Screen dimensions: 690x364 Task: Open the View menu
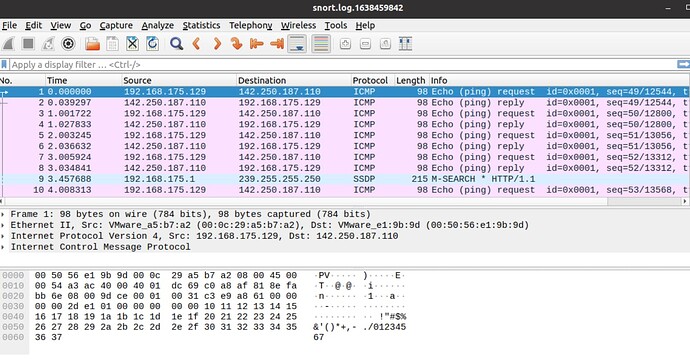pos(60,26)
